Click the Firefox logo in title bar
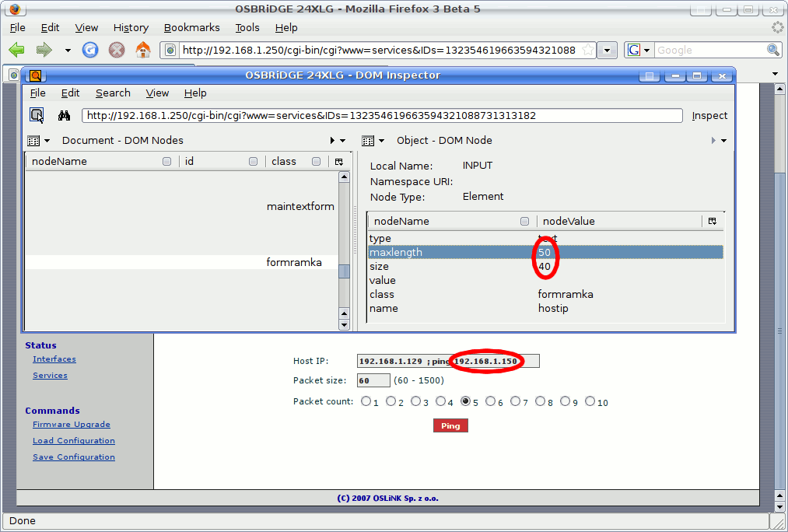The image size is (788, 532). tap(15, 9)
